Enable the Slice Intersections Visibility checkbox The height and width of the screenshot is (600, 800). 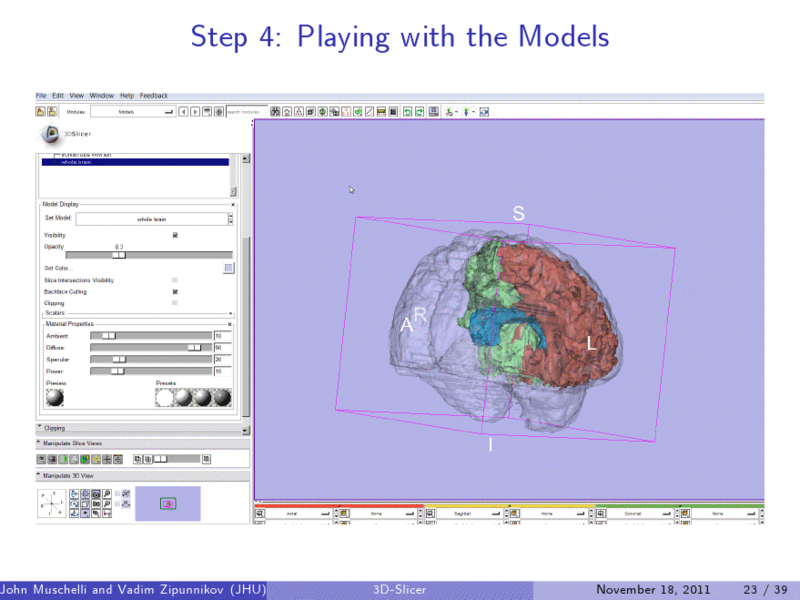tap(175, 280)
